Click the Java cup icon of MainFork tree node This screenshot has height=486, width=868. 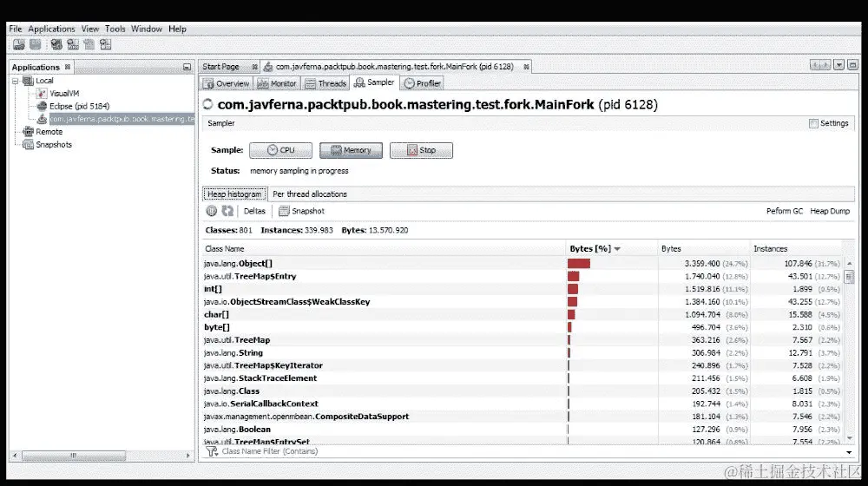42,119
